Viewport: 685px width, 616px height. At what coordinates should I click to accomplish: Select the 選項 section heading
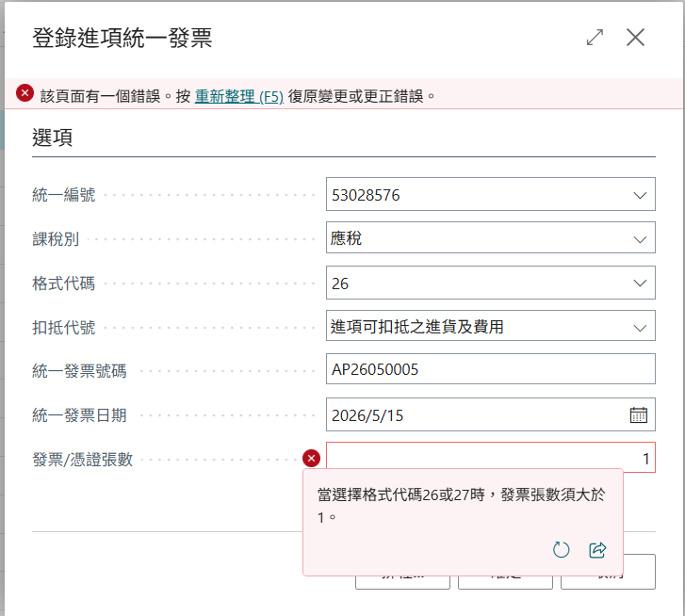pyautogui.click(x=53, y=138)
